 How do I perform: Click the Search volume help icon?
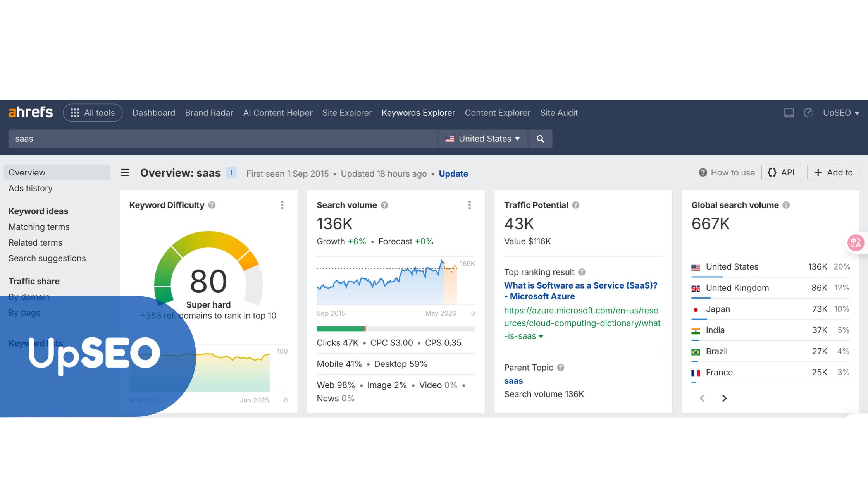pyautogui.click(x=384, y=205)
